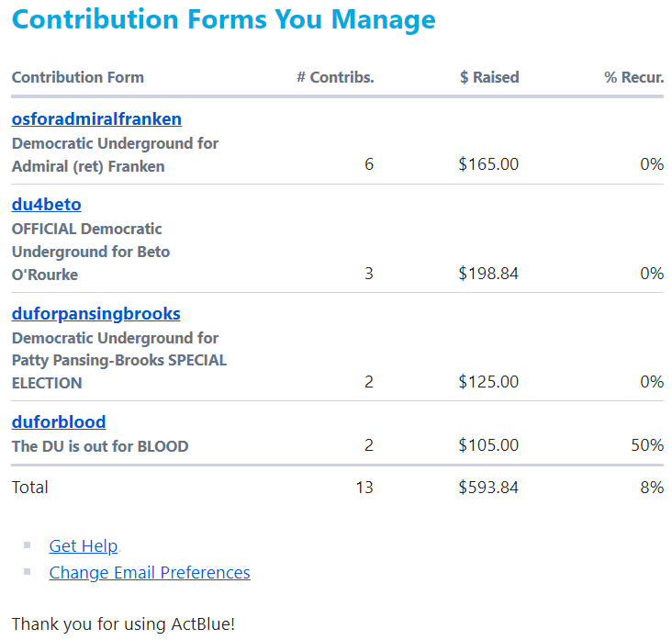Open the du4beto contribution form

pyautogui.click(x=47, y=205)
